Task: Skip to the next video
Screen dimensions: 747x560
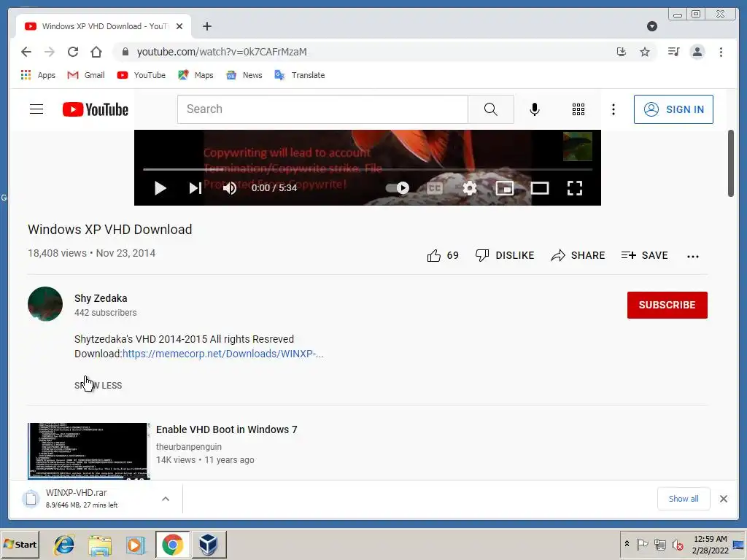Action: click(x=196, y=188)
